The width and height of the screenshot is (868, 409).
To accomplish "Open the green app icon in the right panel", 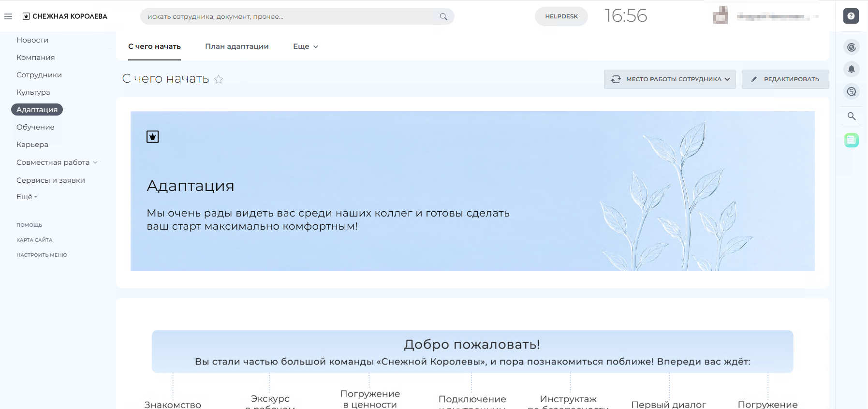I will [x=852, y=140].
